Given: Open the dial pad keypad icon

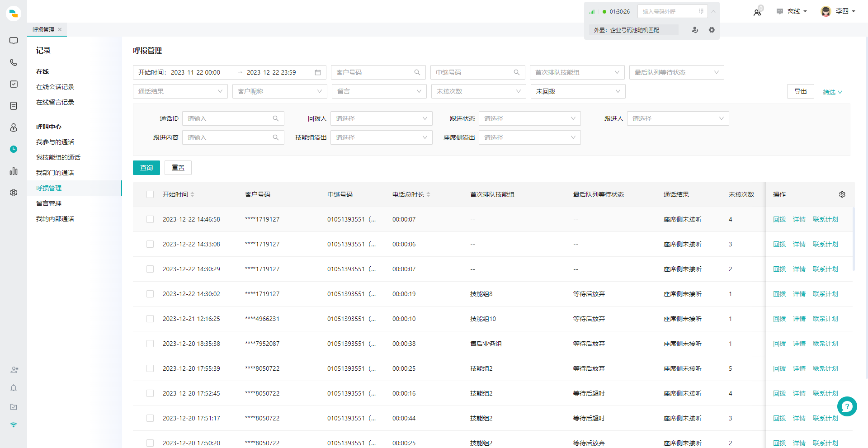Looking at the screenshot, I should click(701, 11).
